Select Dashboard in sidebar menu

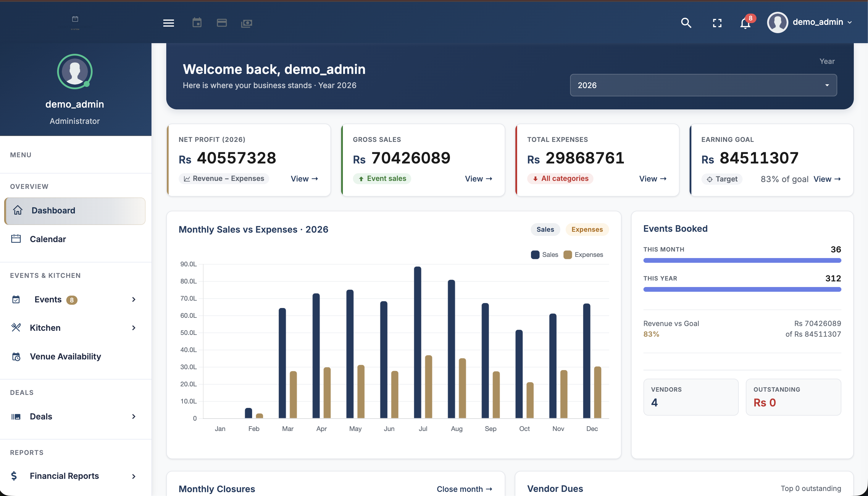pyautogui.click(x=75, y=211)
